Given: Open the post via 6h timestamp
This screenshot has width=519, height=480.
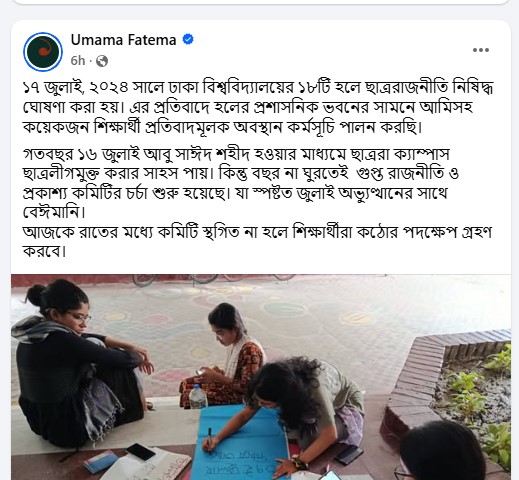Looking at the screenshot, I should point(78,61).
